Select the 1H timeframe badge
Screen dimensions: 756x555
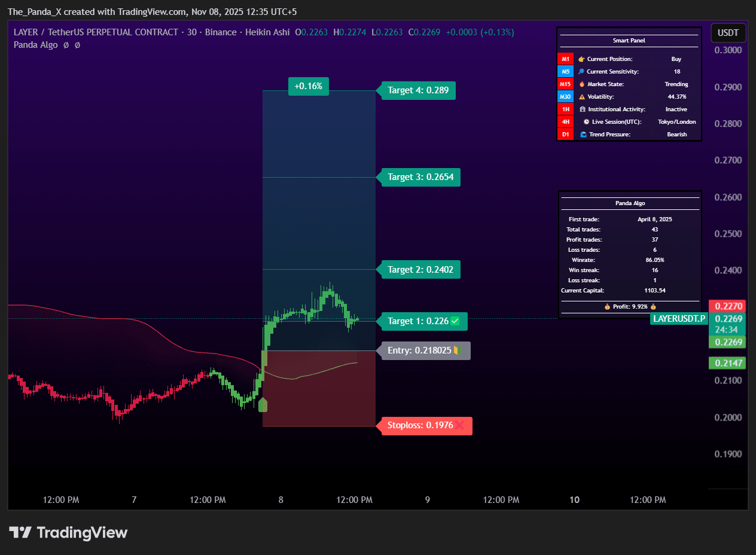(565, 109)
